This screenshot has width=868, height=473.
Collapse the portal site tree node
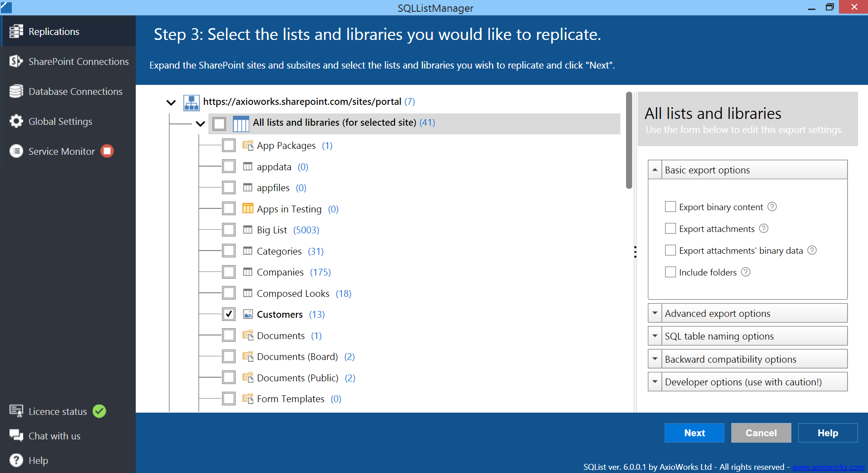pos(171,103)
